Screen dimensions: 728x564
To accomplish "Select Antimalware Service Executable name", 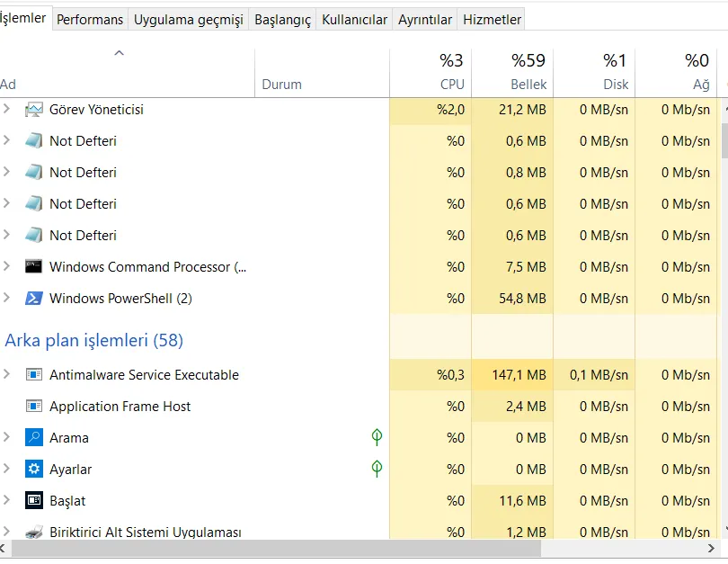I will click(144, 375).
